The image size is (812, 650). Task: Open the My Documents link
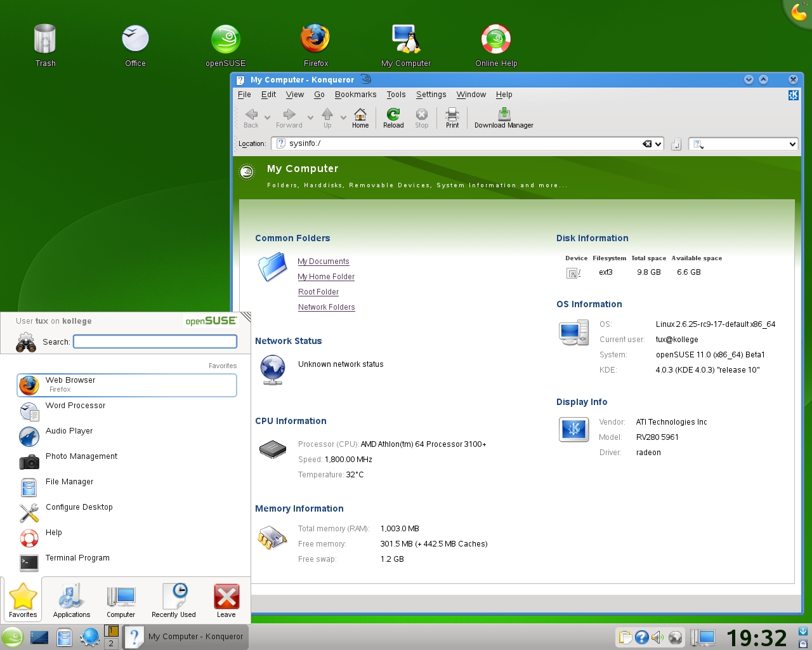pyautogui.click(x=324, y=262)
